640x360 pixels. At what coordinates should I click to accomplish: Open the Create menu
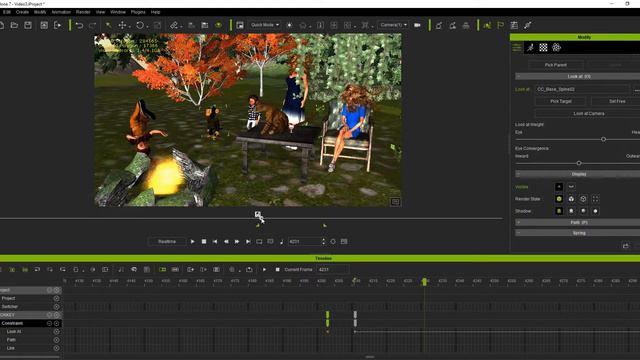tap(22, 12)
